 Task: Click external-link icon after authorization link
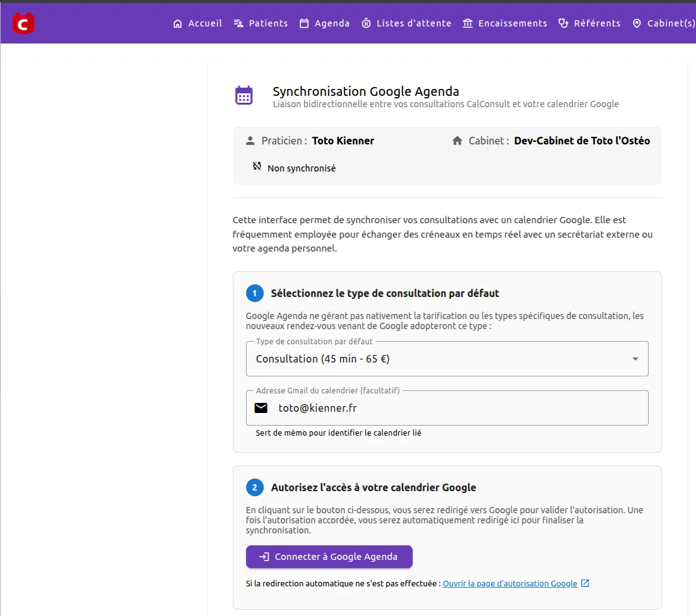click(x=585, y=583)
